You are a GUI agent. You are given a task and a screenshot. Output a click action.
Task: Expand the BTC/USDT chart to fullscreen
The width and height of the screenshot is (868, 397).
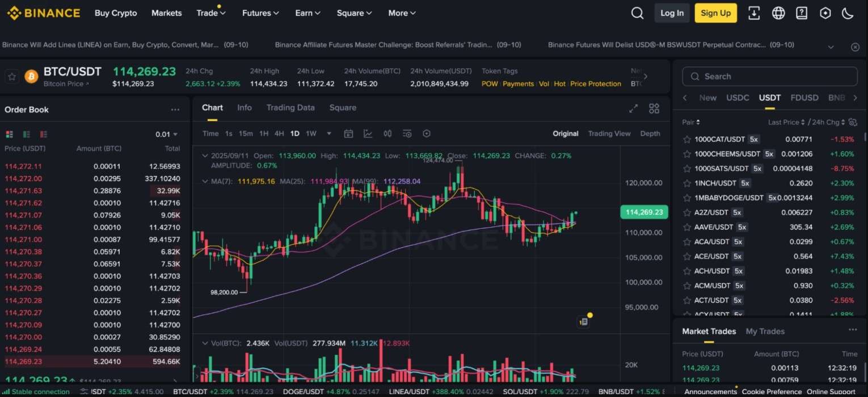(x=633, y=108)
